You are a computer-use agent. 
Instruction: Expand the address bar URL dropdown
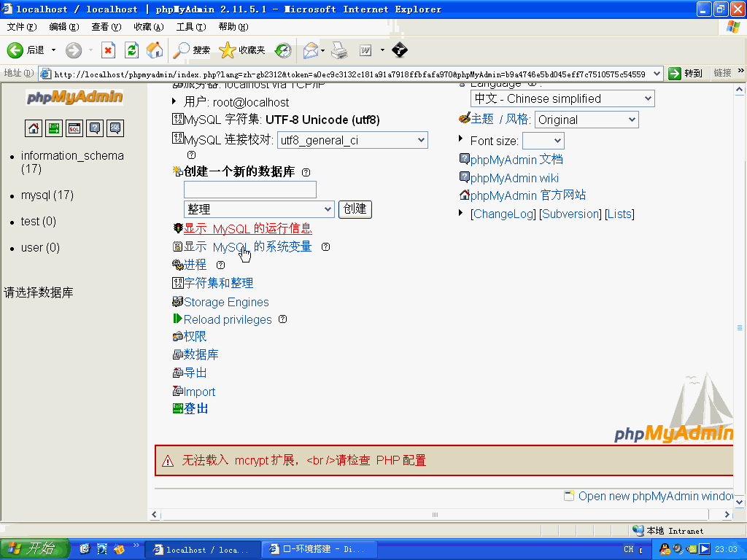coord(657,74)
